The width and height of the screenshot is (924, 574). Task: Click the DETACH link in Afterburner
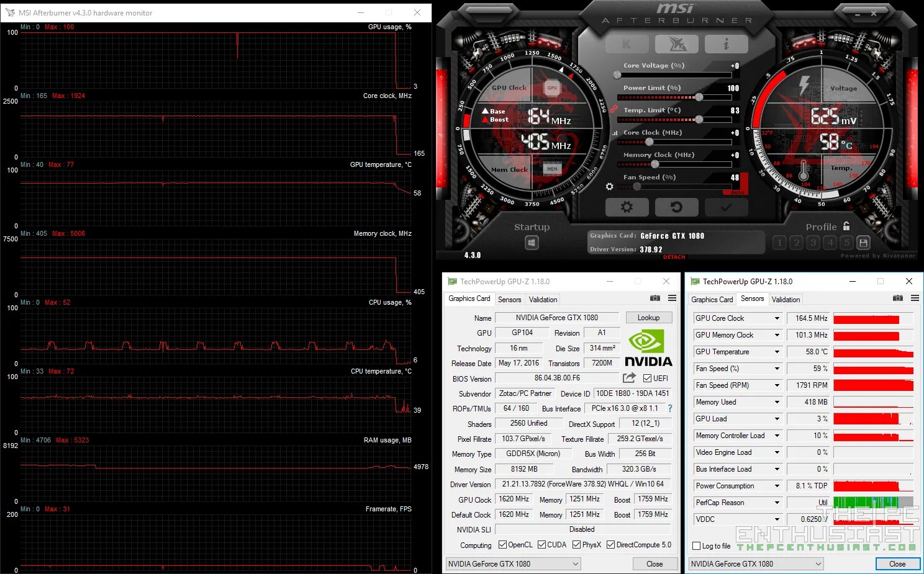(x=674, y=257)
